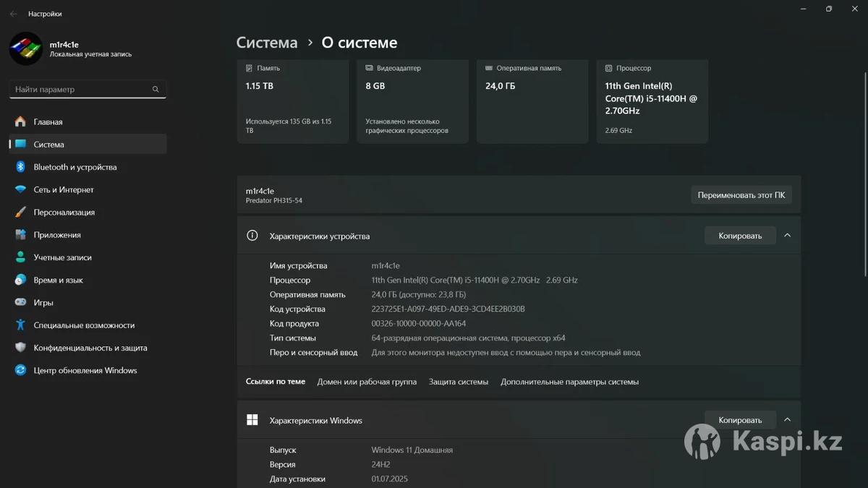The width and height of the screenshot is (868, 488).
Task: Click the back arrow in Settings header
Action: (x=13, y=14)
